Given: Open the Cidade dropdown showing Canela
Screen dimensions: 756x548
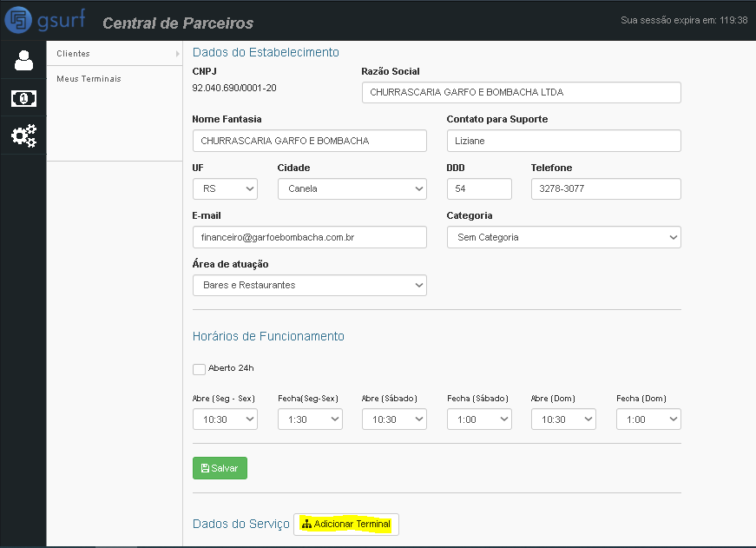Looking at the screenshot, I should 352,188.
